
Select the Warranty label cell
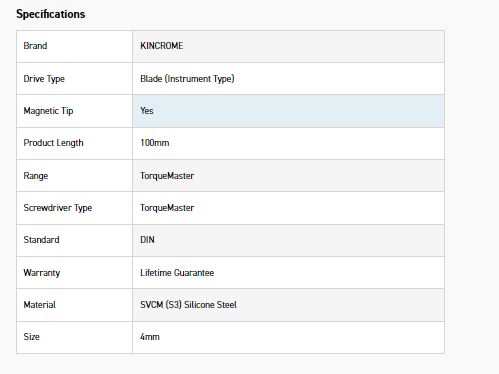point(74,273)
